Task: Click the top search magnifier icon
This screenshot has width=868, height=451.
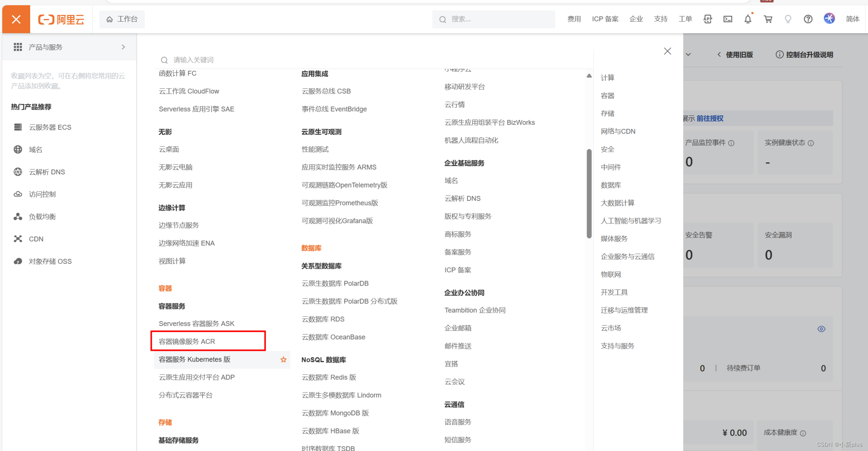Action: [x=442, y=19]
